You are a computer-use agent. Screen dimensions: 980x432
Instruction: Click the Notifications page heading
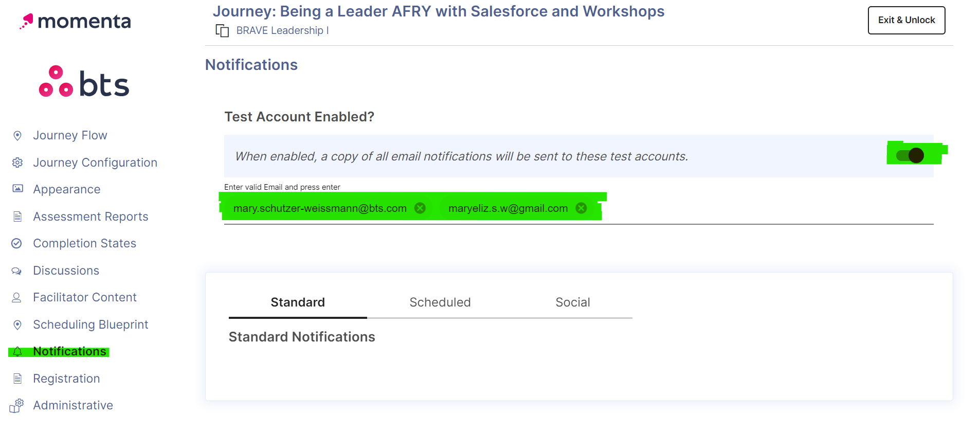click(251, 65)
